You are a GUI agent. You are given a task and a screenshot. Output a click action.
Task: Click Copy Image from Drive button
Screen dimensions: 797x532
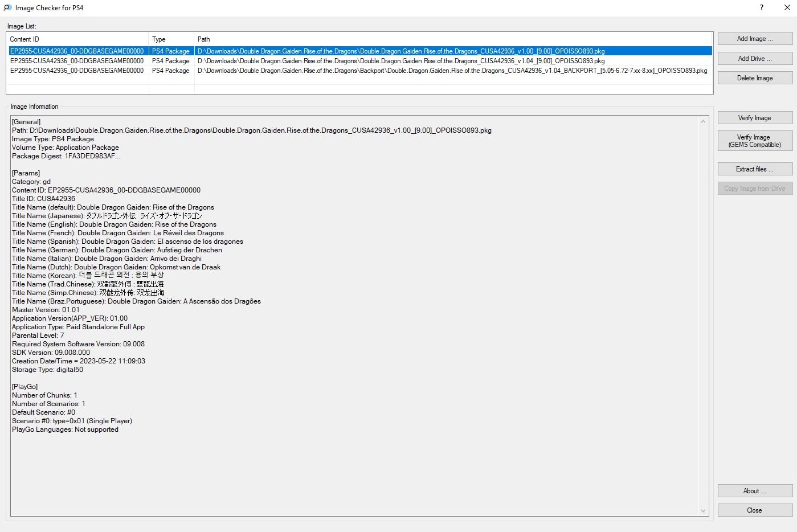(x=755, y=189)
